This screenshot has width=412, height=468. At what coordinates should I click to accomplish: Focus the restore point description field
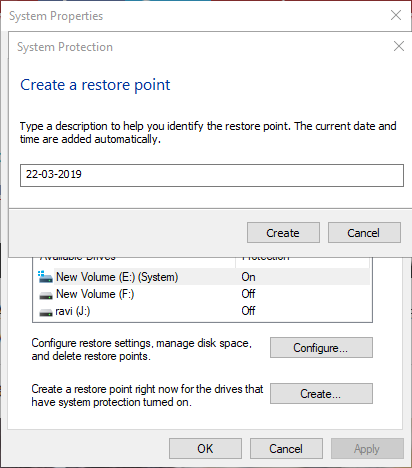tap(212, 175)
